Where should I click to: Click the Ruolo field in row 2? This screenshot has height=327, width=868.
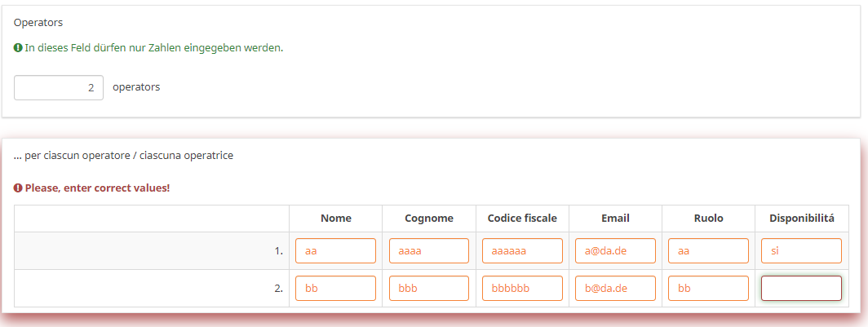click(x=708, y=289)
